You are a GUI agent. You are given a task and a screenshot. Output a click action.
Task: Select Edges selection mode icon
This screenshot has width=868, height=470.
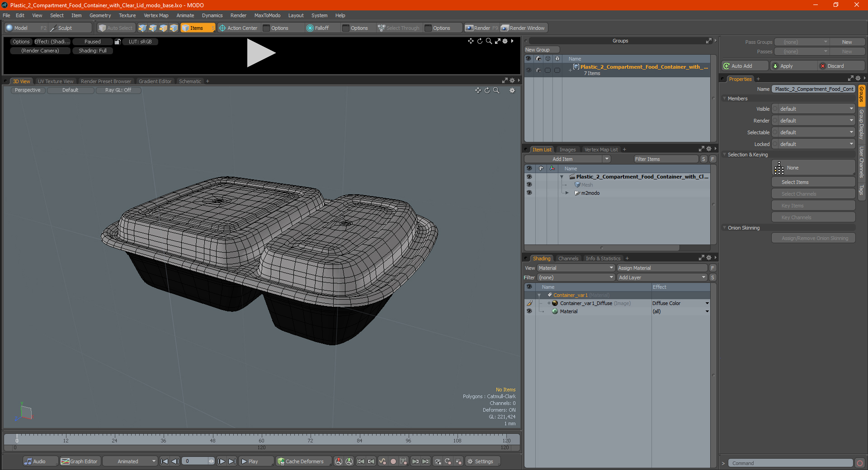(153, 28)
